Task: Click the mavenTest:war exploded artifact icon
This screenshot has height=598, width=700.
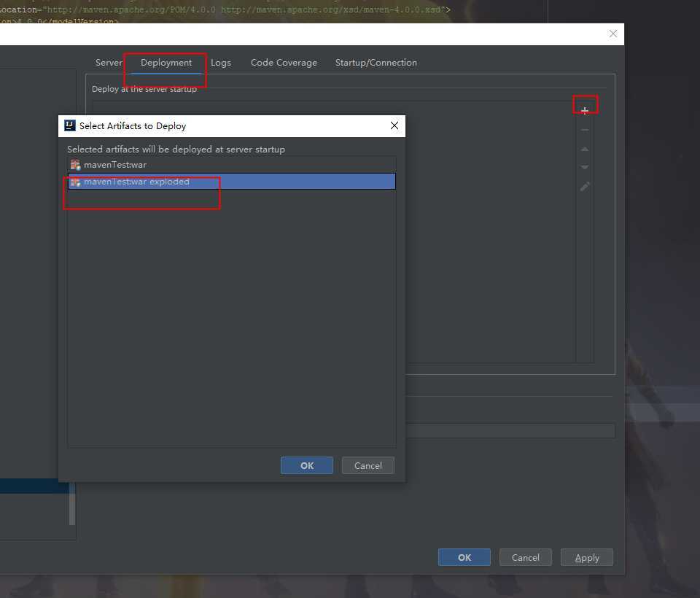Action: click(x=75, y=182)
